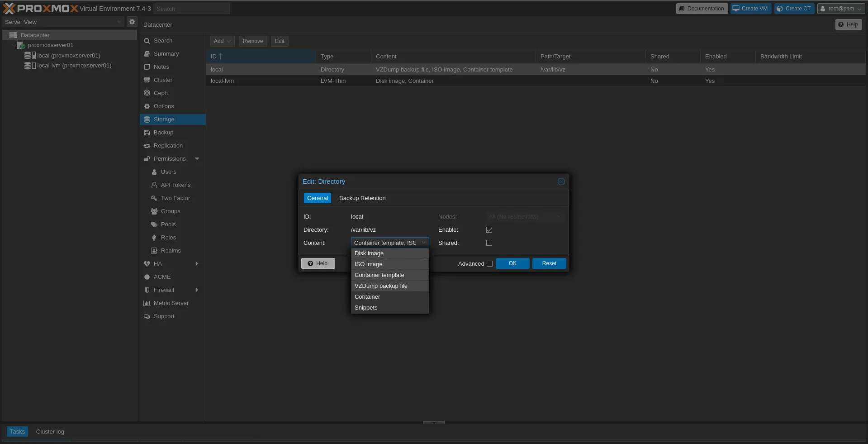Click the Backup floppy icon
The image size is (868, 444).
tap(147, 133)
